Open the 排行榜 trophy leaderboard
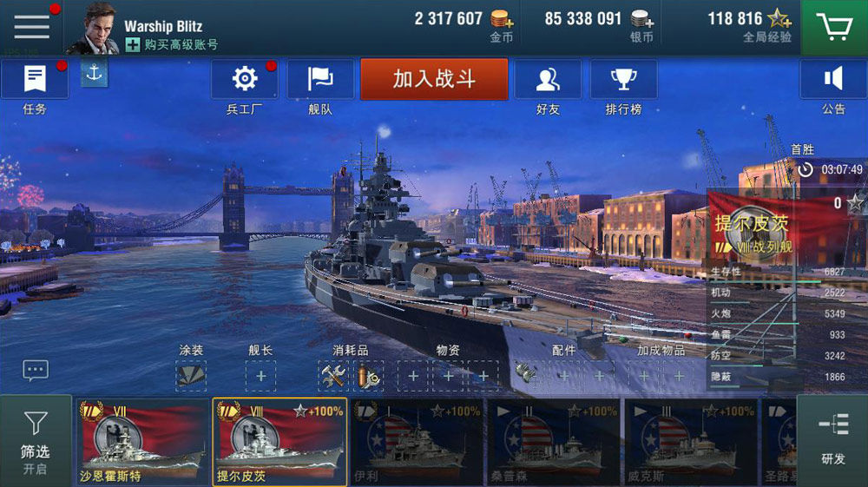This screenshot has height=487, width=868. coord(624,79)
